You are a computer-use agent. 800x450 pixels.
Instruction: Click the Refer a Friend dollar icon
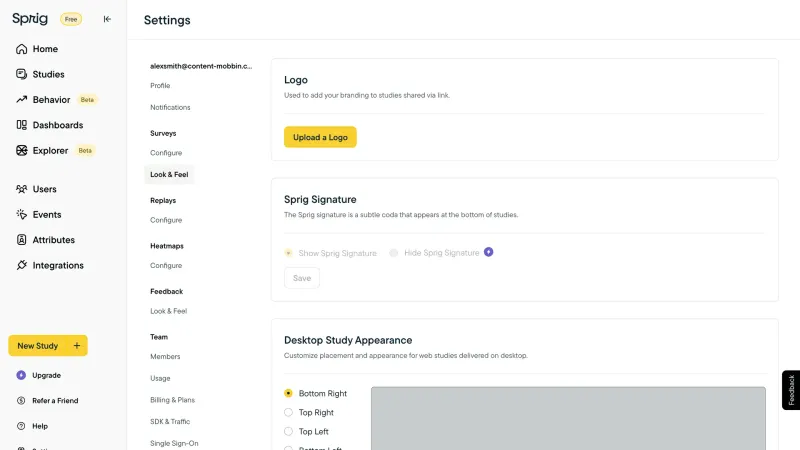21,401
